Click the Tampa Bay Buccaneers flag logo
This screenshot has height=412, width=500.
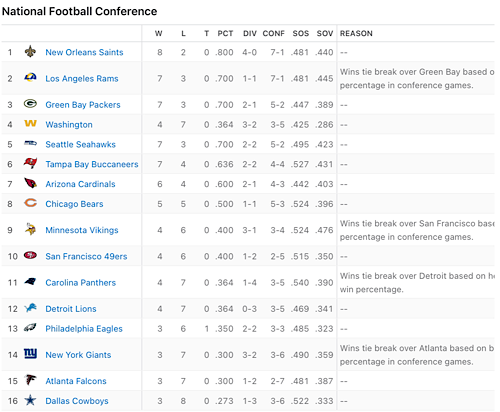click(x=30, y=163)
